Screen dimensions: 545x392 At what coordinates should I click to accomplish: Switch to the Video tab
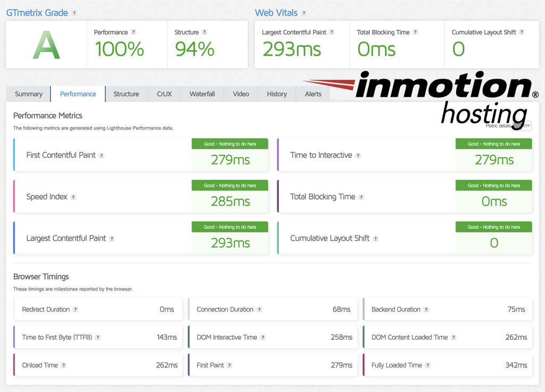pos(241,94)
